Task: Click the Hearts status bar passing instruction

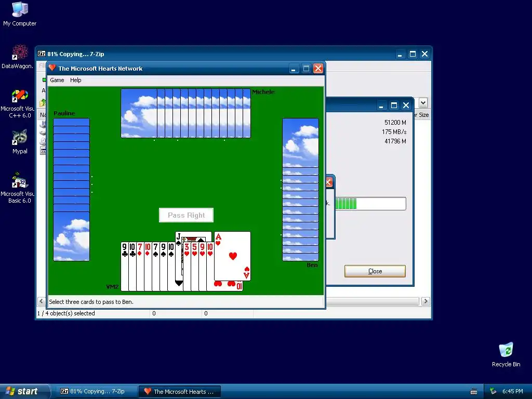Action: (91, 302)
